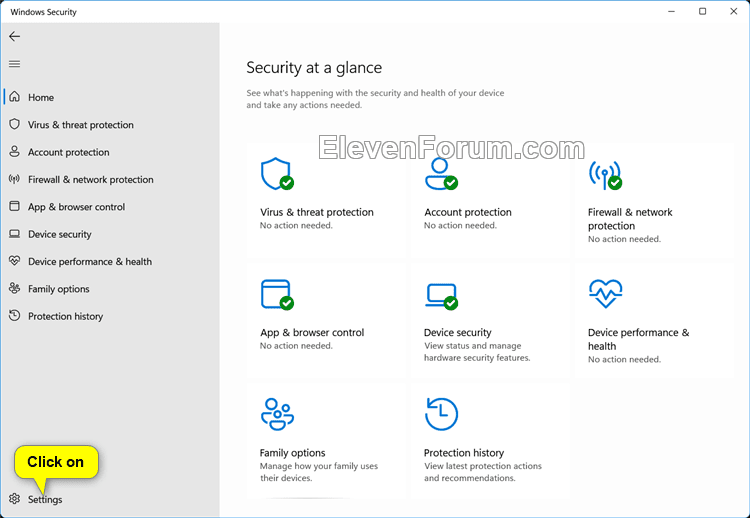This screenshot has height=518, width=750.
Task: Click the shield icon in sidebar
Action: (x=15, y=124)
